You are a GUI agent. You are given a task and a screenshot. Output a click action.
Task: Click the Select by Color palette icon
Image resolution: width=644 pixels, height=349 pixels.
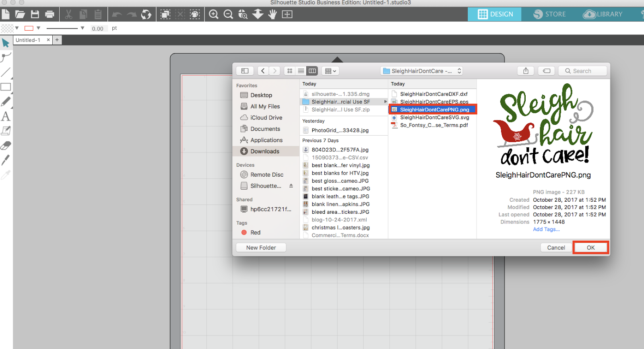coord(195,14)
